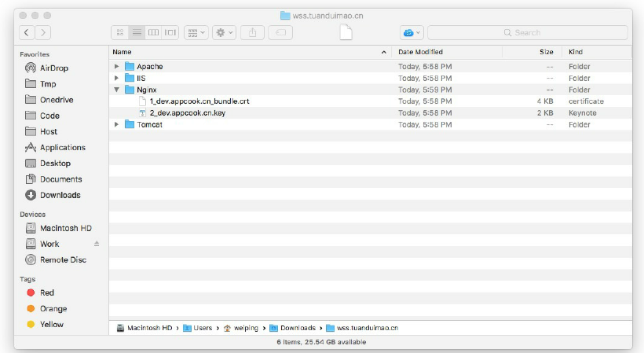This screenshot has width=644, height=353.
Task: Collapse the Nginx folder
Action: pos(117,90)
